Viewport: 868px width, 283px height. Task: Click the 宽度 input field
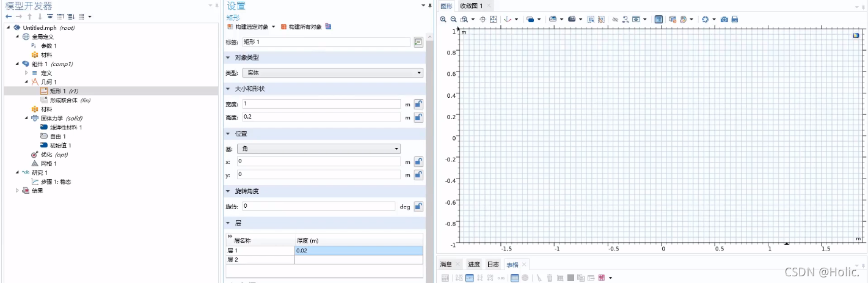click(x=321, y=104)
